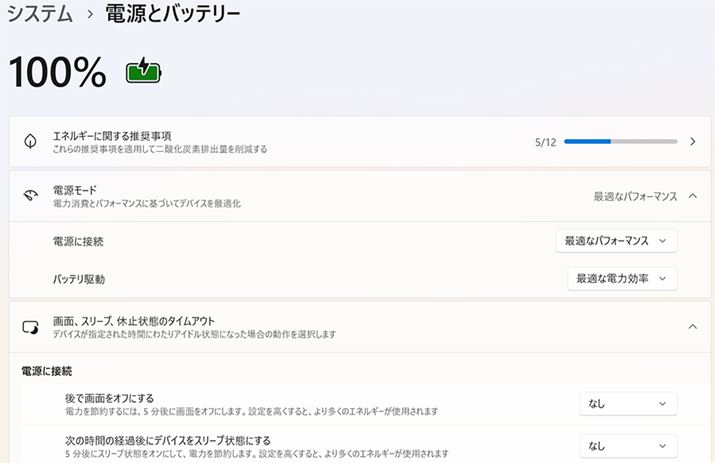Click 次の時間の経過後にデバイスをスリープ状態にする label
Image resolution: width=715 pixels, height=463 pixels.
[168, 441]
